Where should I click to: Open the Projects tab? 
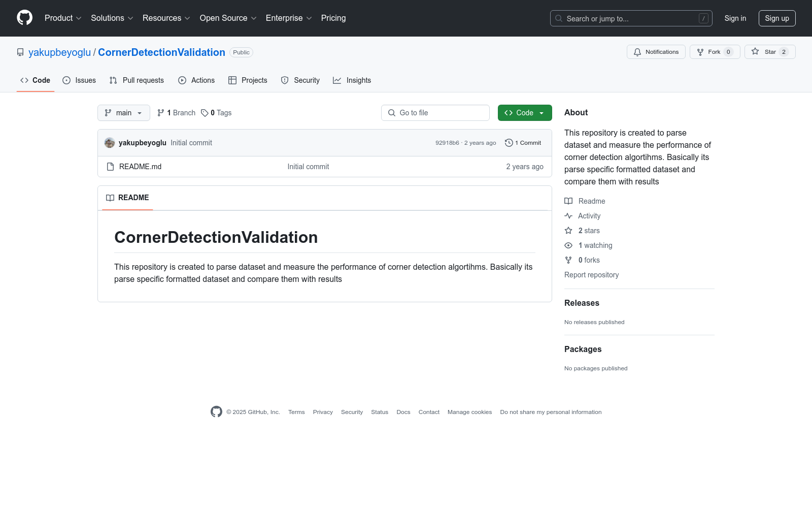pos(248,80)
